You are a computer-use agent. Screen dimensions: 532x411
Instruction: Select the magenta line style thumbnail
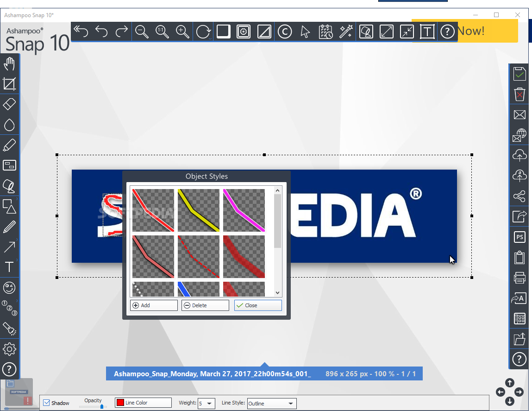244,210
